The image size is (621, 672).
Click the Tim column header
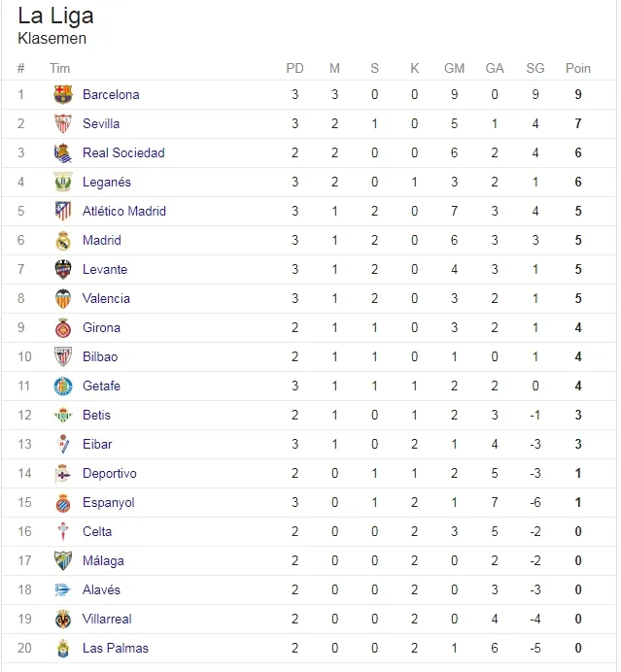(59, 68)
